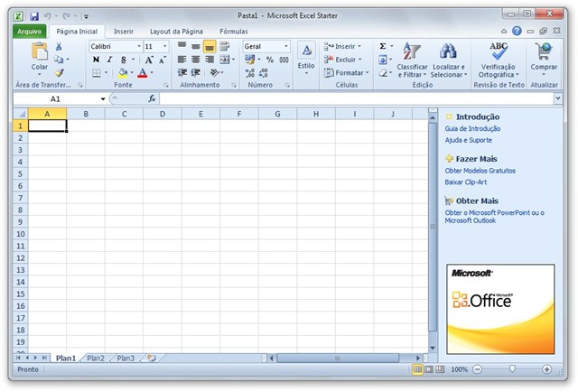Image resolution: width=578 pixels, height=392 pixels.
Task: Click the insert new worksheet tab icon
Action: point(152,358)
